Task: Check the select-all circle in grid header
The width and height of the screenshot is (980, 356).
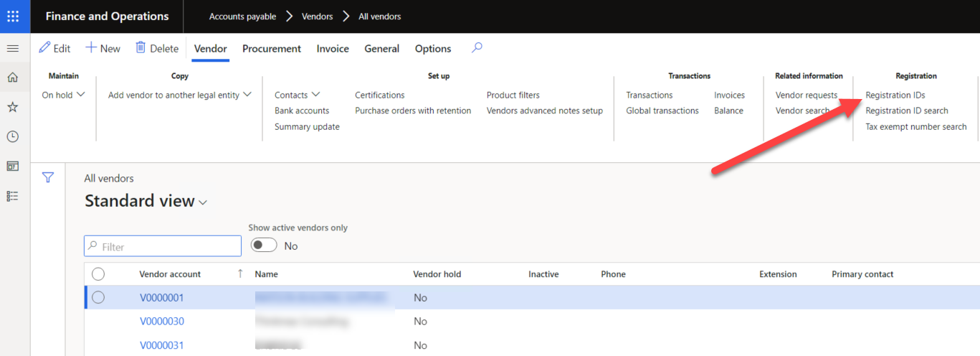Action: click(98, 273)
